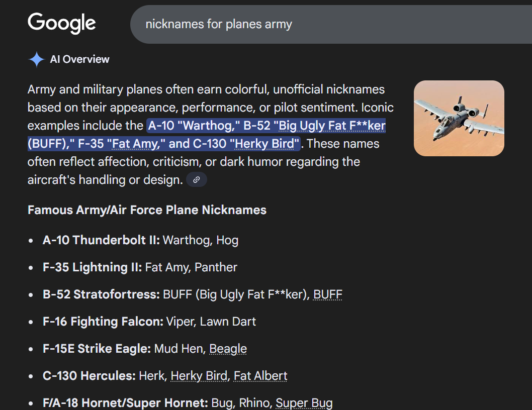The image size is (532, 410).
Task: Open the Fat Albert citation link
Action: [260, 375]
